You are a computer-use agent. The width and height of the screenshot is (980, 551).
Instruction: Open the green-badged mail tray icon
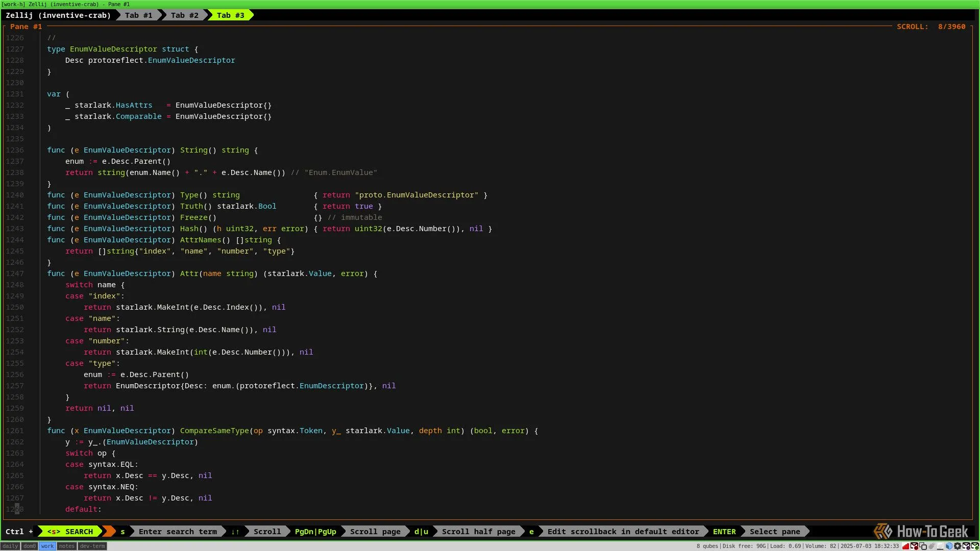pos(975,546)
